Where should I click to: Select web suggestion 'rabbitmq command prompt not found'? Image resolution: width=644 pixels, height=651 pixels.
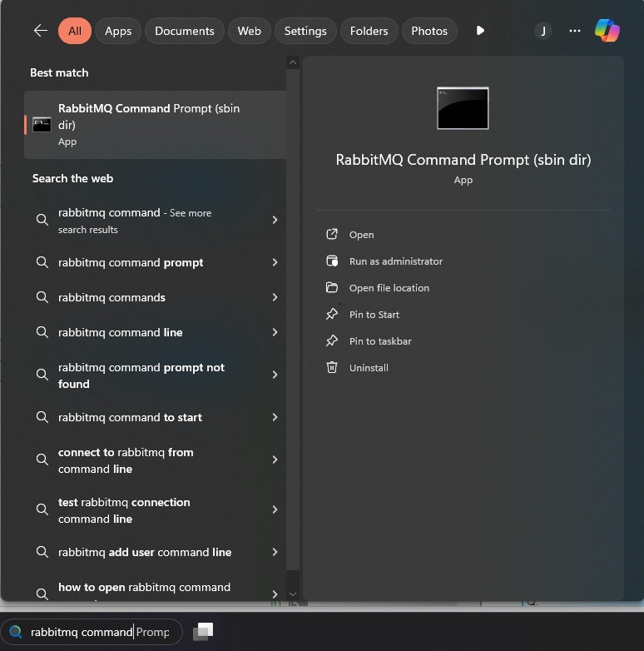coord(156,375)
